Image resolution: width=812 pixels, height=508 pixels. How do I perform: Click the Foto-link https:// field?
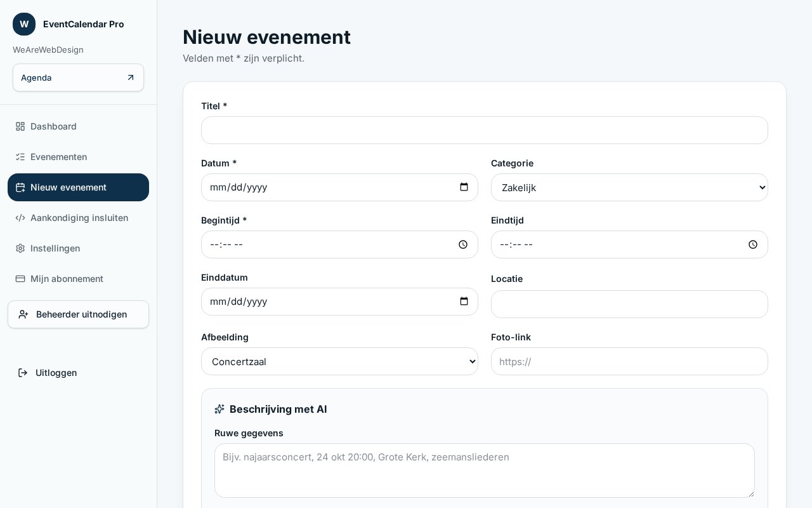tap(629, 361)
